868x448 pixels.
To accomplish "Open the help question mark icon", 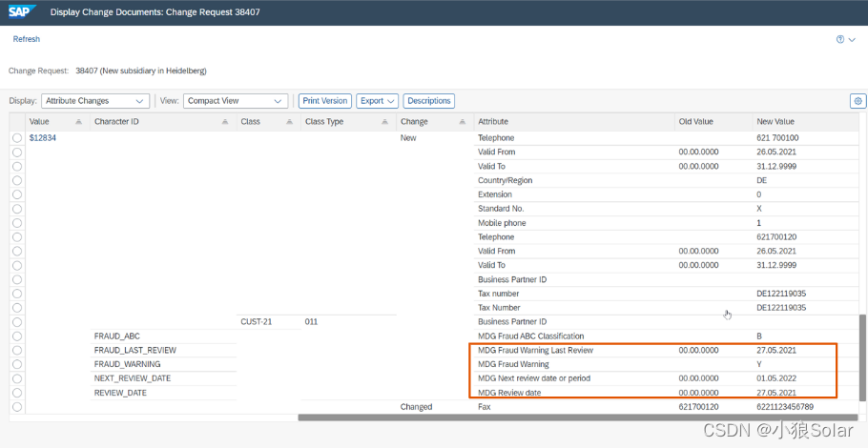I will 840,39.
